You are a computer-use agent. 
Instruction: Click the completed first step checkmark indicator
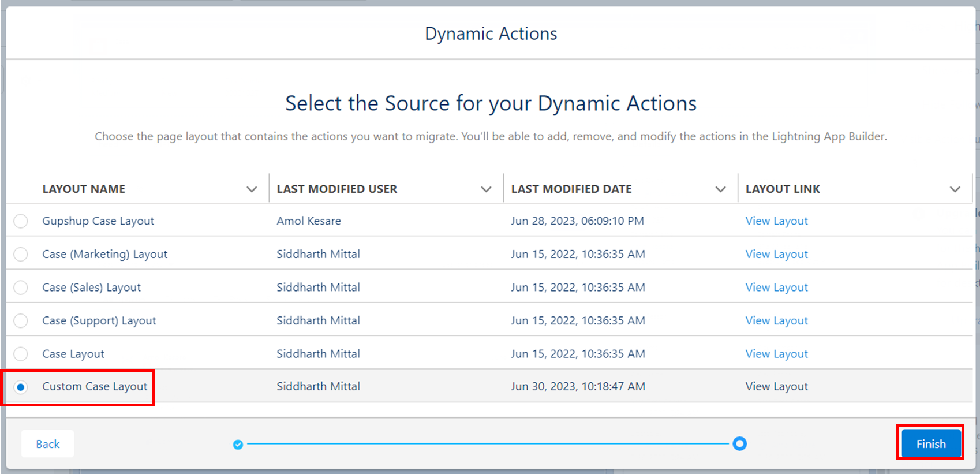click(238, 445)
